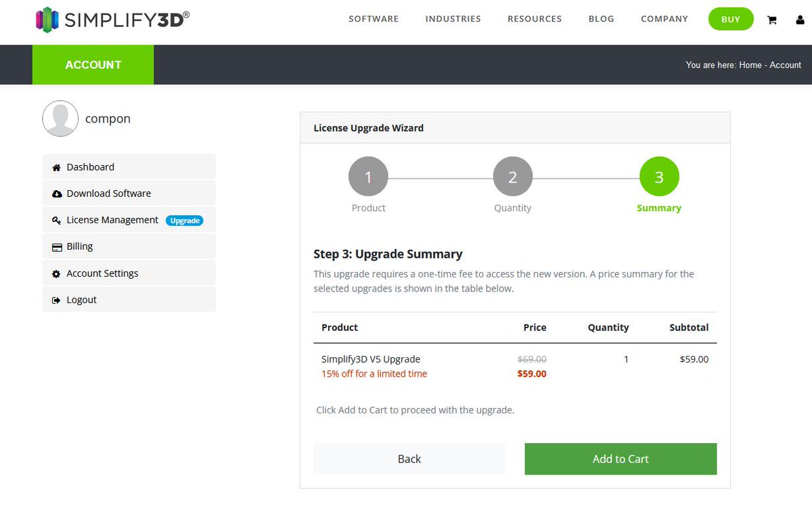This screenshot has width=812, height=523.
Task: Click the 15% off promotion text
Action: 374,373
